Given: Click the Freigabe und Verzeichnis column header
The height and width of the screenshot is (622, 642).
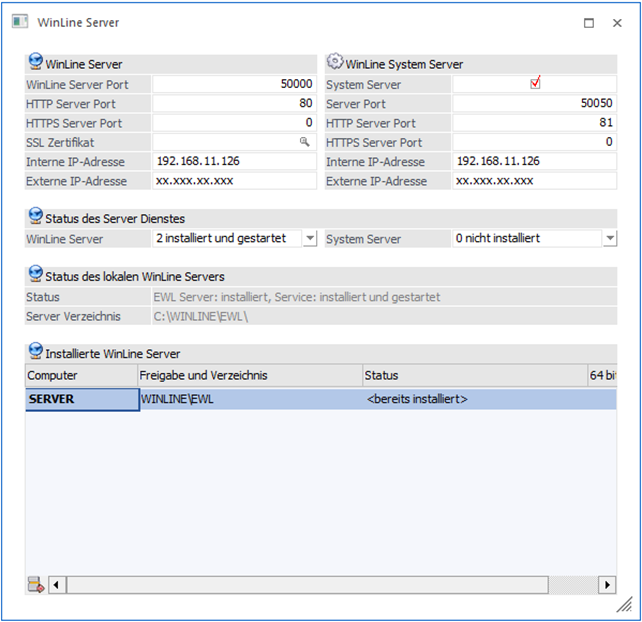Looking at the screenshot, I should pos(250,375).
